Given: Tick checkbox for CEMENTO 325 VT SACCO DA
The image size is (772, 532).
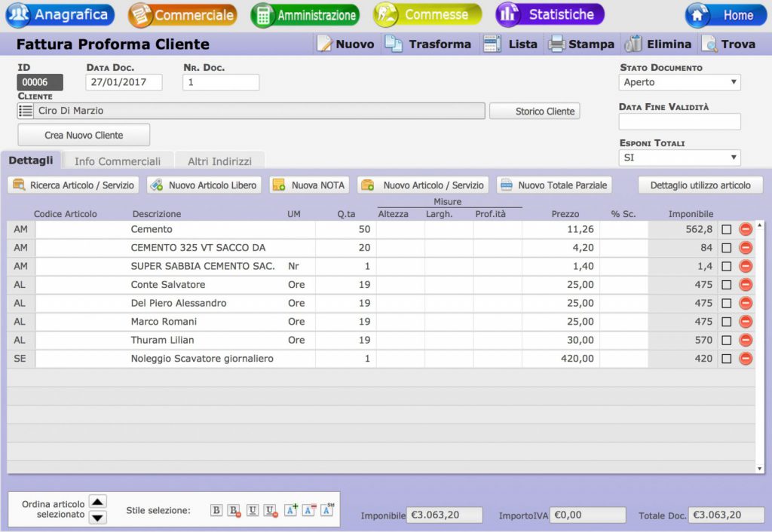Looking at the screenshot, I should coord(726,248).
